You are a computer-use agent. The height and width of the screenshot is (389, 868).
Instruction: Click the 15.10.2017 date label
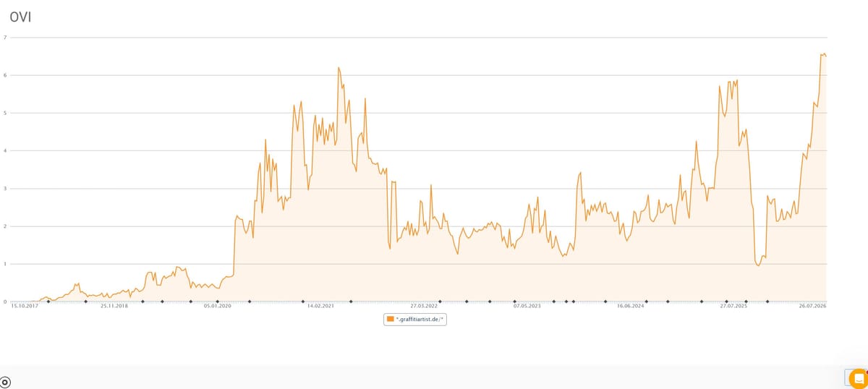(24, 307)
